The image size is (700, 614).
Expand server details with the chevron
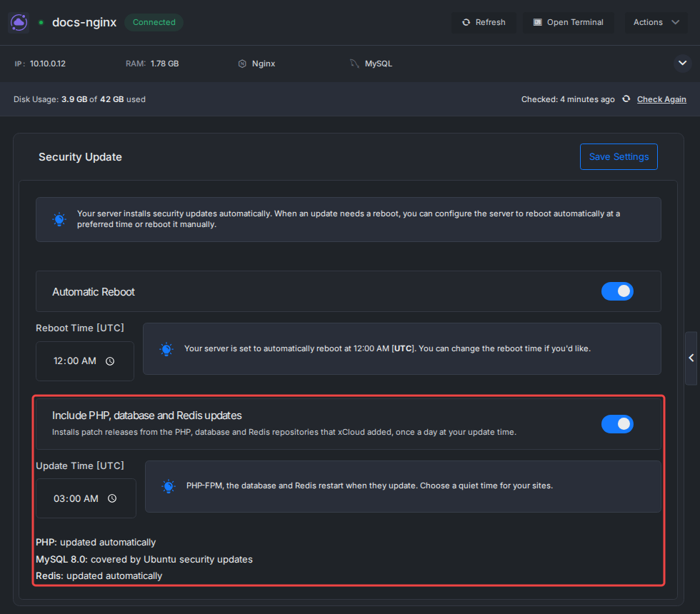pos(682,64)
